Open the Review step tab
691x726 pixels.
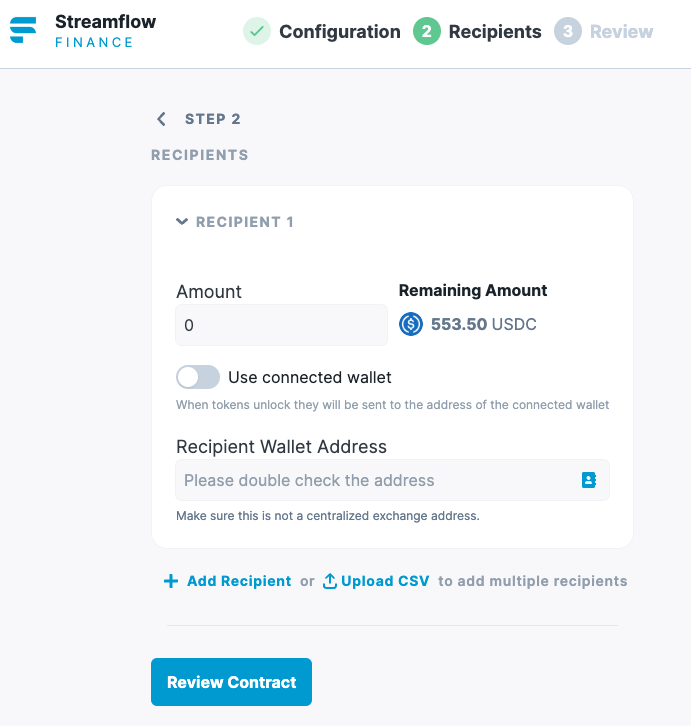tap(621, 31)
